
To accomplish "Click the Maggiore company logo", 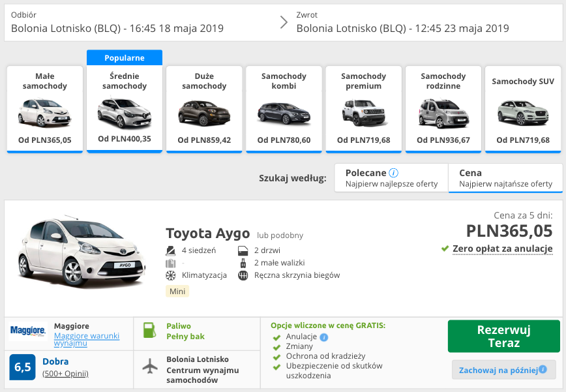I will point(28,331).
